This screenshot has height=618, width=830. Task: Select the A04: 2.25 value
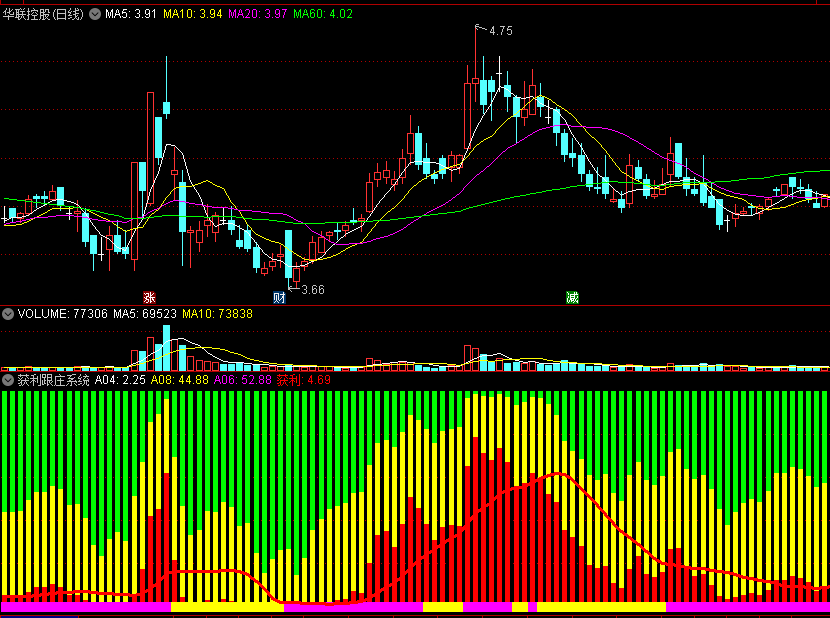click(120, 380)
